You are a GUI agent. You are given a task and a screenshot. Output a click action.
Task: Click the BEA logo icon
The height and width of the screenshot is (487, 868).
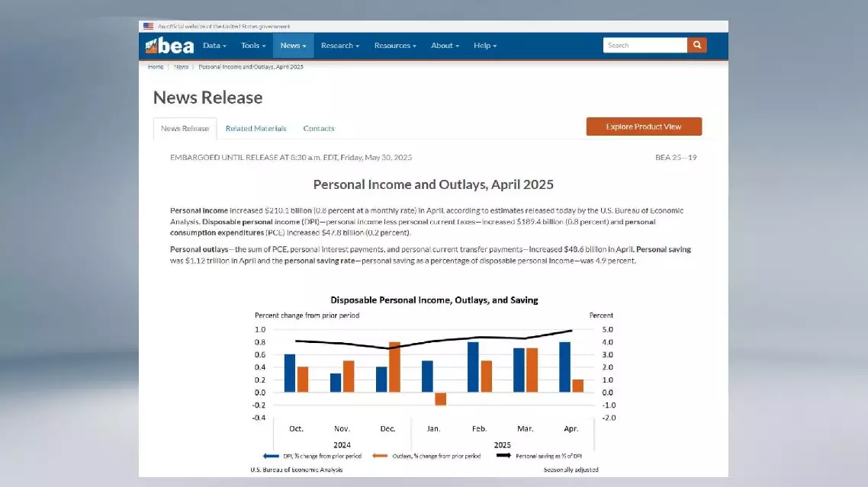(x=169, y=46)
